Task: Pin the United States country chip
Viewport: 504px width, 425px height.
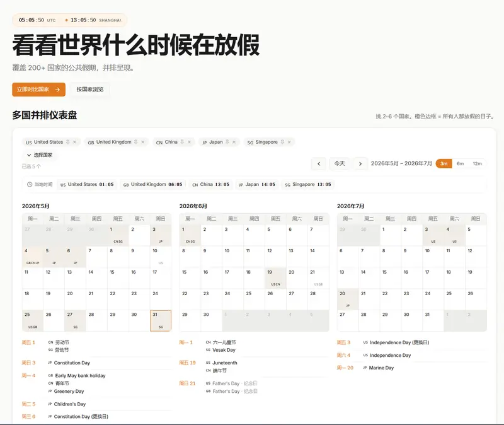Action: click(68, 142)
